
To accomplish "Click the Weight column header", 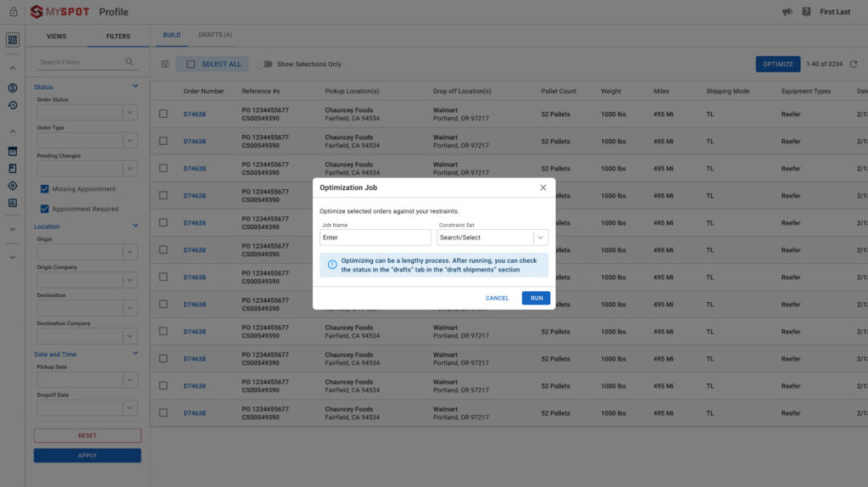I will click(611, 92).
